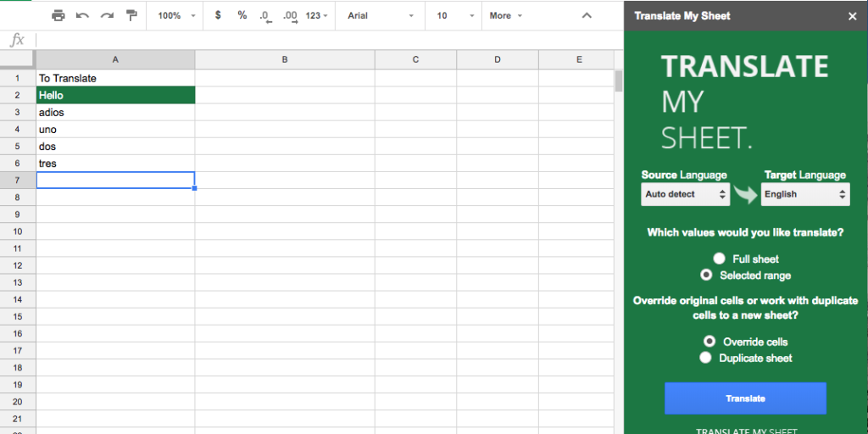Viewport: 868px width, 434px height.
Task: Click the Print icon in toolbar
Action: pyautogui.click(x=58, y=15)
